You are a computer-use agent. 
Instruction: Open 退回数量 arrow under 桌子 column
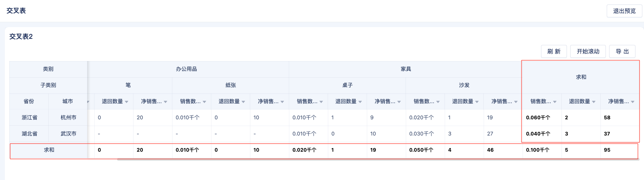click(x=360, y=102)
